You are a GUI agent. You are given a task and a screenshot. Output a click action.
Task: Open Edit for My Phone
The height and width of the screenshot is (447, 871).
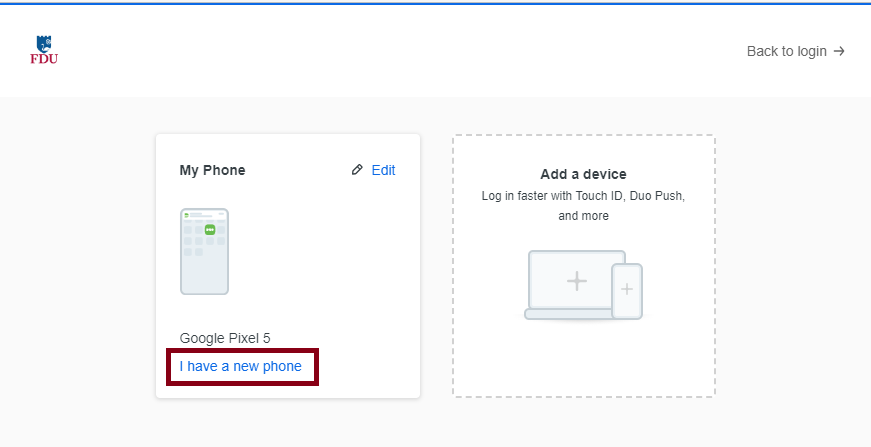tap(383, 170)
